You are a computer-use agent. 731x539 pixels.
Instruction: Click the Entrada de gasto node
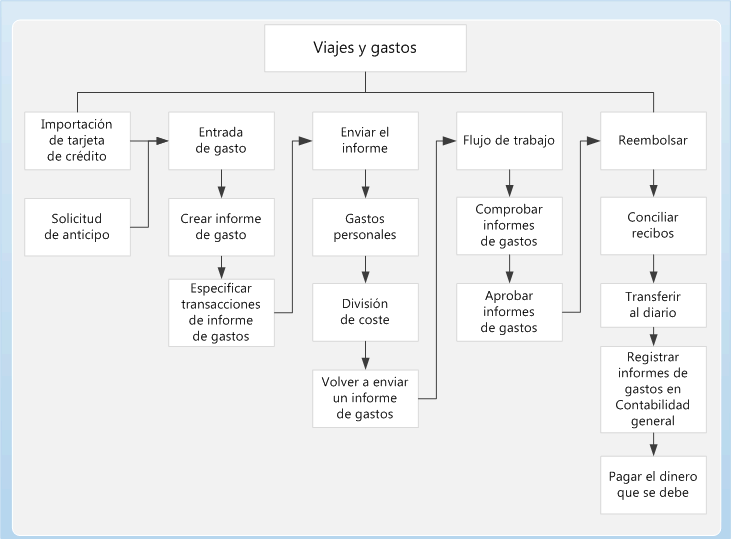(221, 140)
